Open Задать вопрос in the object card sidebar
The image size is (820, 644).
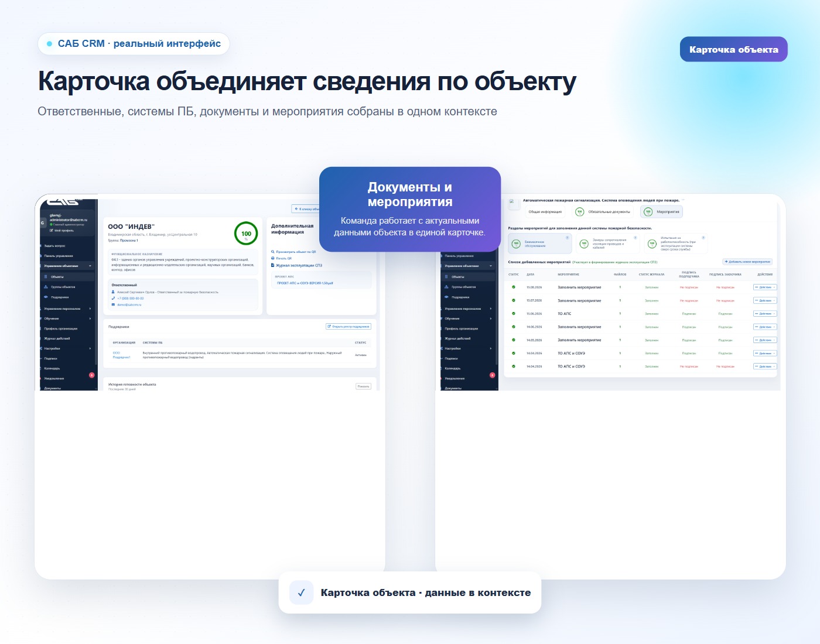click(x=54, y=246)
